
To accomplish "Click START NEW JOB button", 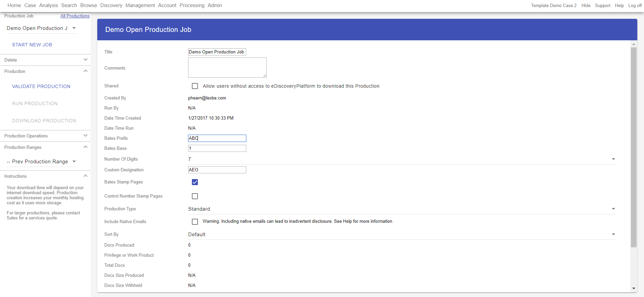I will [32, 45].
